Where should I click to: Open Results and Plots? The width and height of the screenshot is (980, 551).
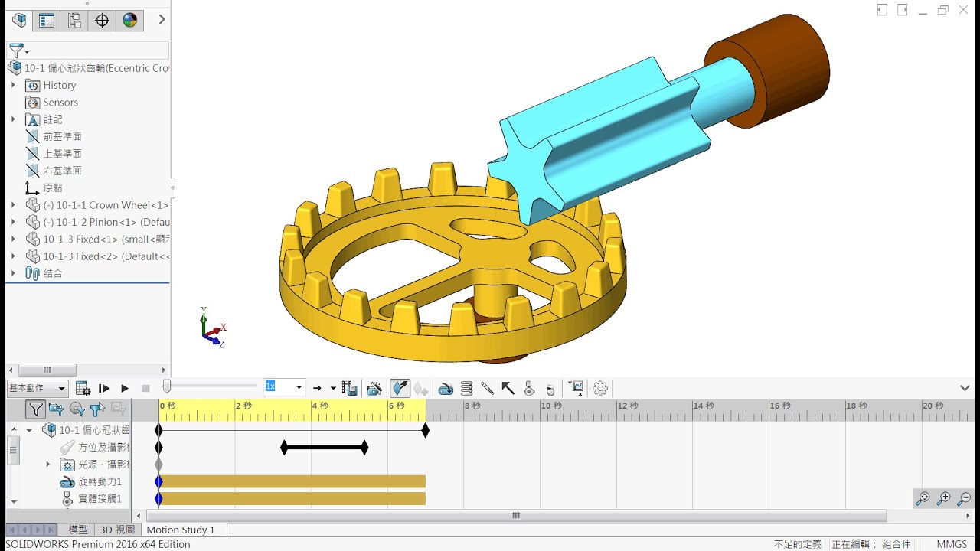[x=577, y=389]
